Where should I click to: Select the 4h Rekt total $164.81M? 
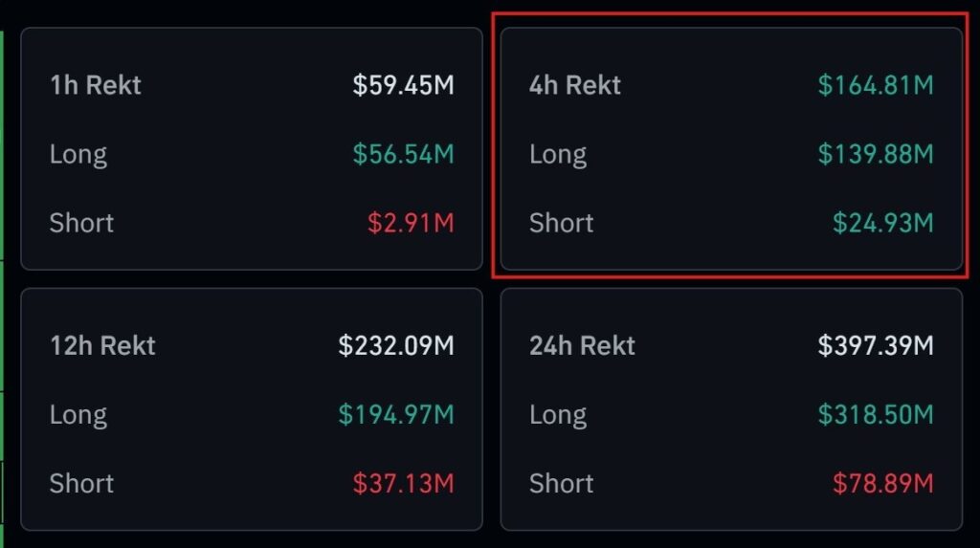[875, 85]
